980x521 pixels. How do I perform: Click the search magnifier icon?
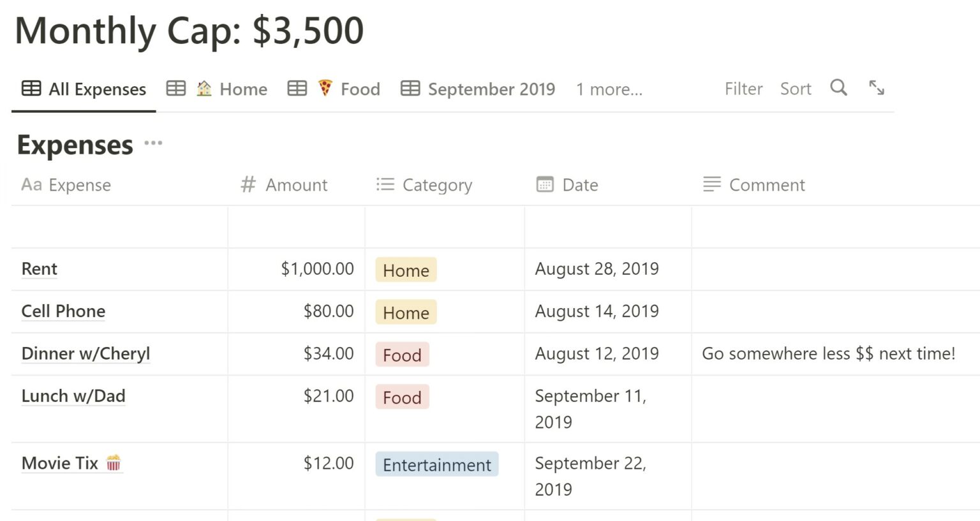pos(838,88)
